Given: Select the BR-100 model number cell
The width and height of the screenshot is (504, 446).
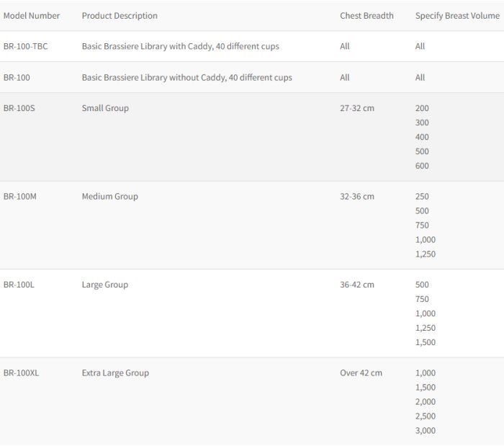Looking at the screenshot, I should 17,78.
